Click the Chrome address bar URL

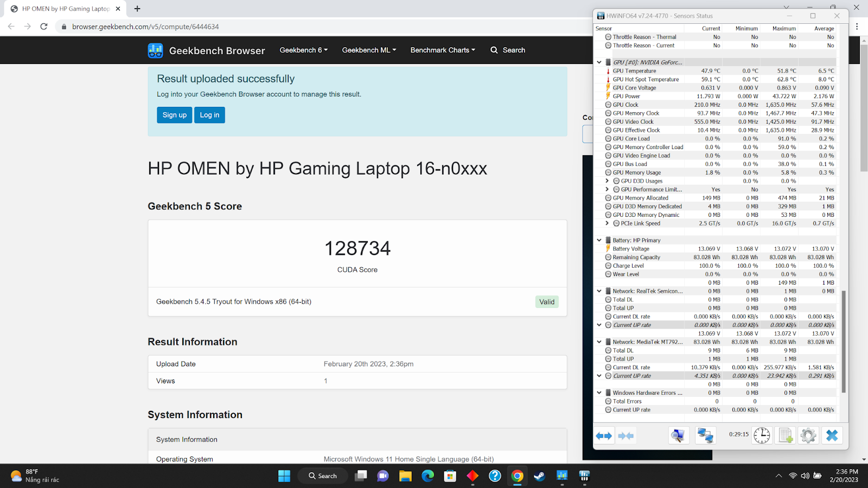[x=145, y=27]
